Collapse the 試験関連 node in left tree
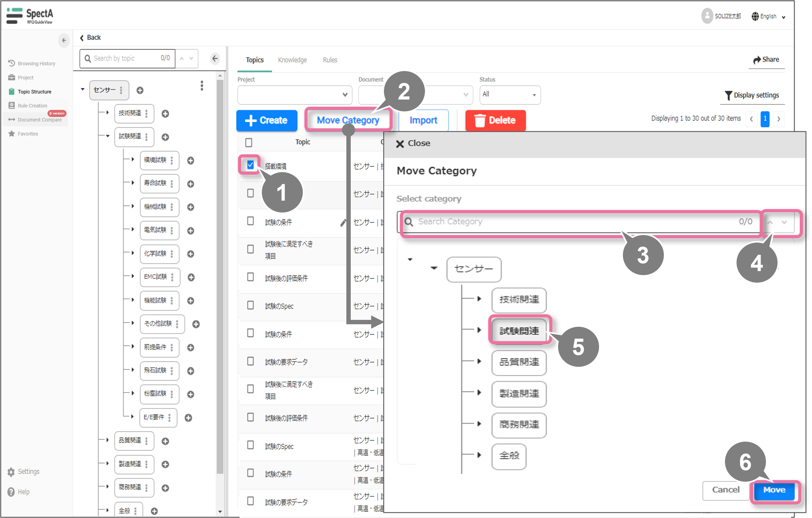This screenshot has height=518, width=812. (108, 136)
